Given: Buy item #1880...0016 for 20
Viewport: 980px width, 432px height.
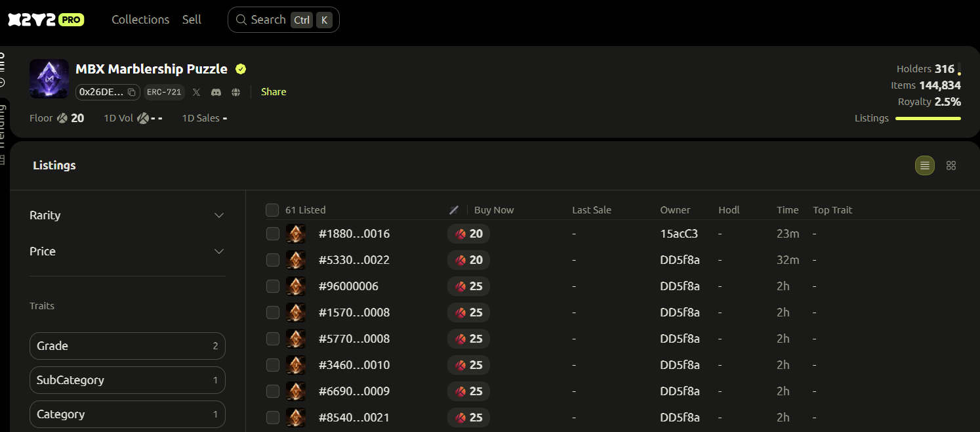Looking at the screenshot, I should click(x=469, y=234).
